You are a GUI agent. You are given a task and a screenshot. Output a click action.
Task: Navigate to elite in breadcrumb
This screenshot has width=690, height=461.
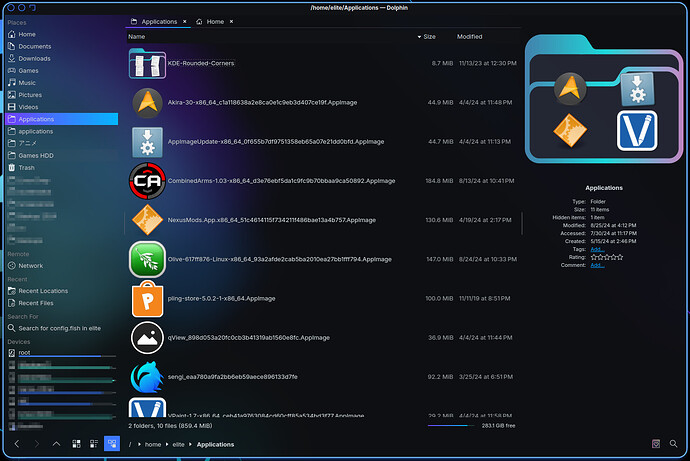click(178, 444)
